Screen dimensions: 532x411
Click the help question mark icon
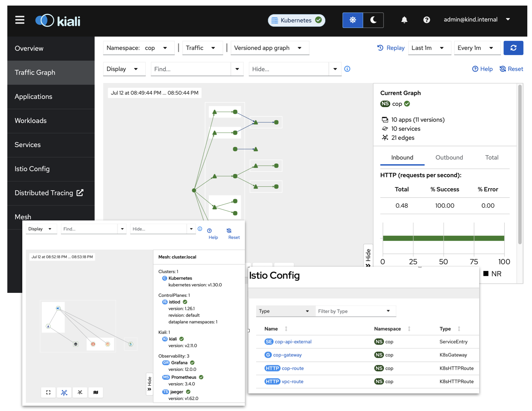pos(426,20)
